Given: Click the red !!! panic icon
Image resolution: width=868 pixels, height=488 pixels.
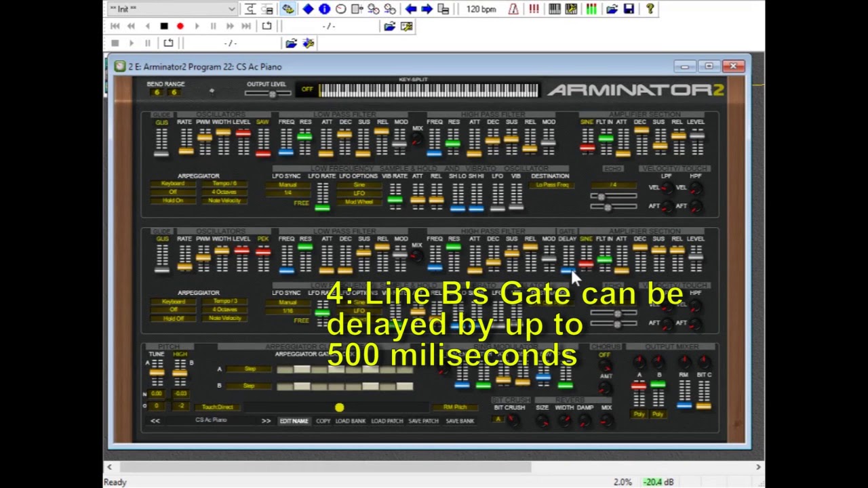Looking at the screenshot, I should [x=534, y=9].
